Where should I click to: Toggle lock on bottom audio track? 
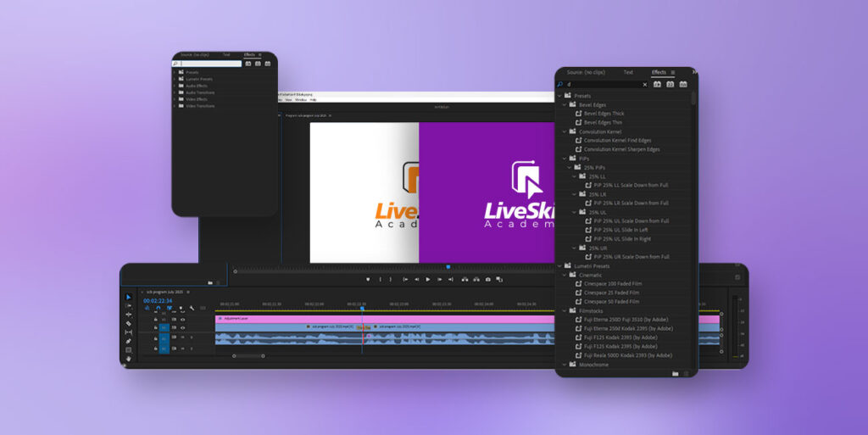point(156,349)
